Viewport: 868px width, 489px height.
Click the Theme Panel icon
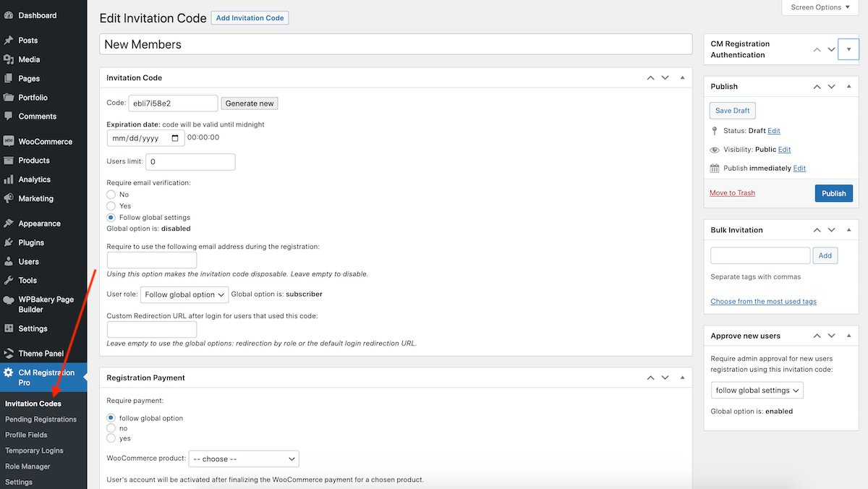pos(9,354)
